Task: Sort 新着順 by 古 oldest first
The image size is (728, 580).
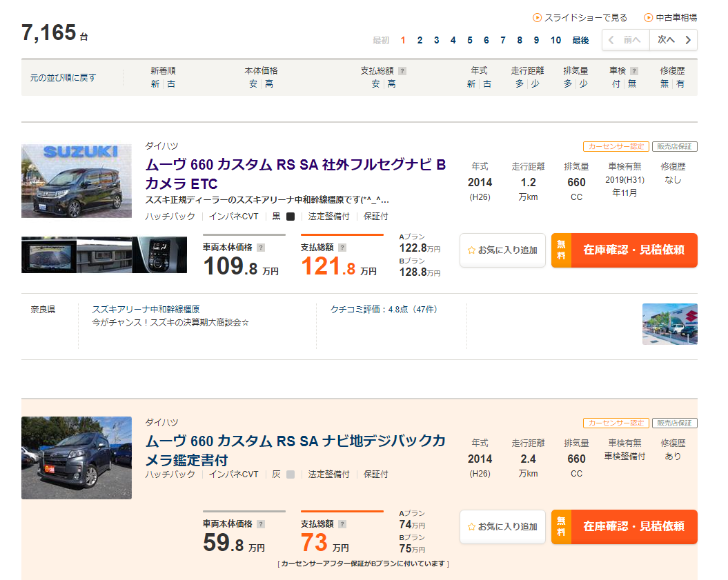Action: coord(171,84)
